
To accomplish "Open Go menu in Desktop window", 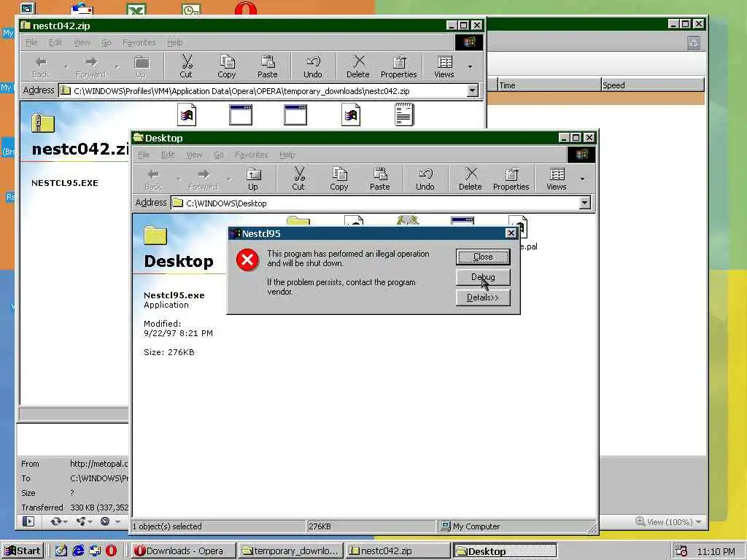I will click(219, 155).
